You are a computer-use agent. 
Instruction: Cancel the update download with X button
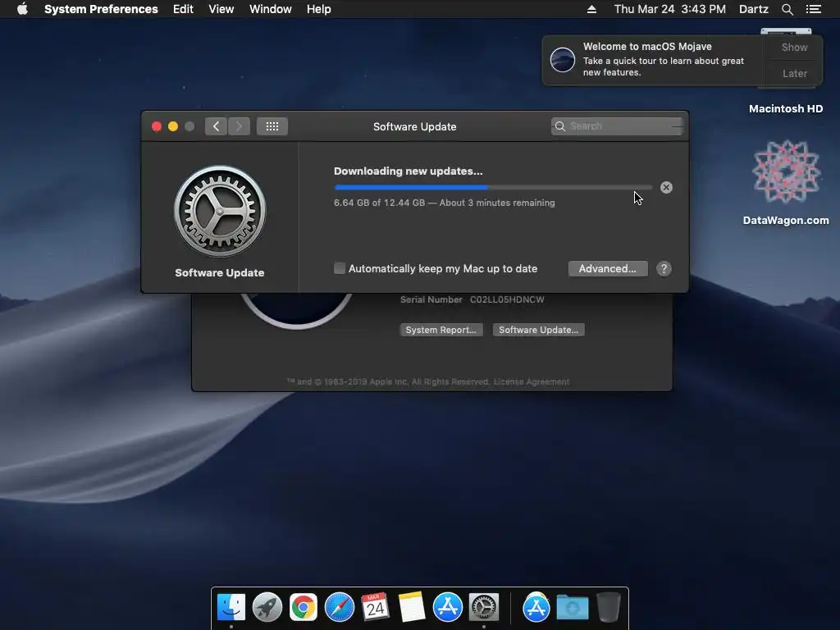(x=666, y=188)
